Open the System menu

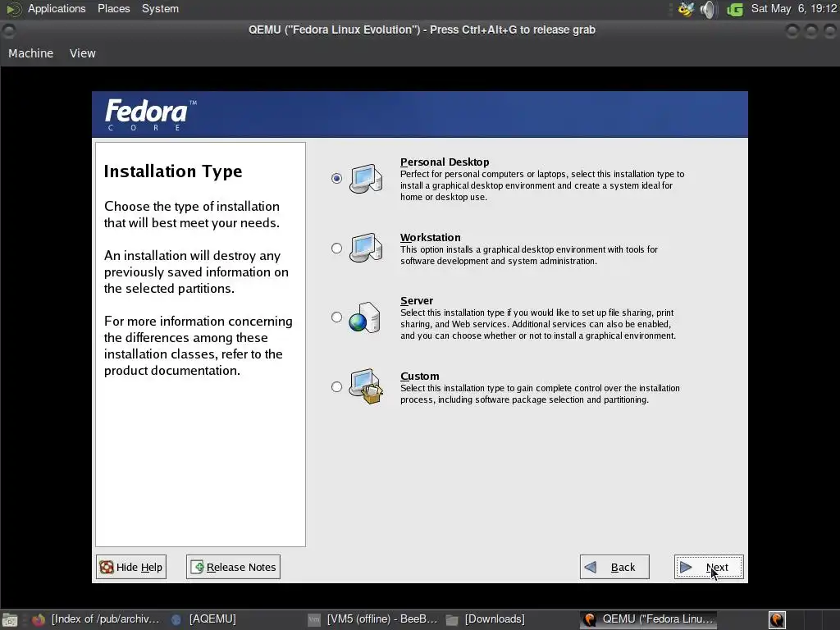coord(160,8)
